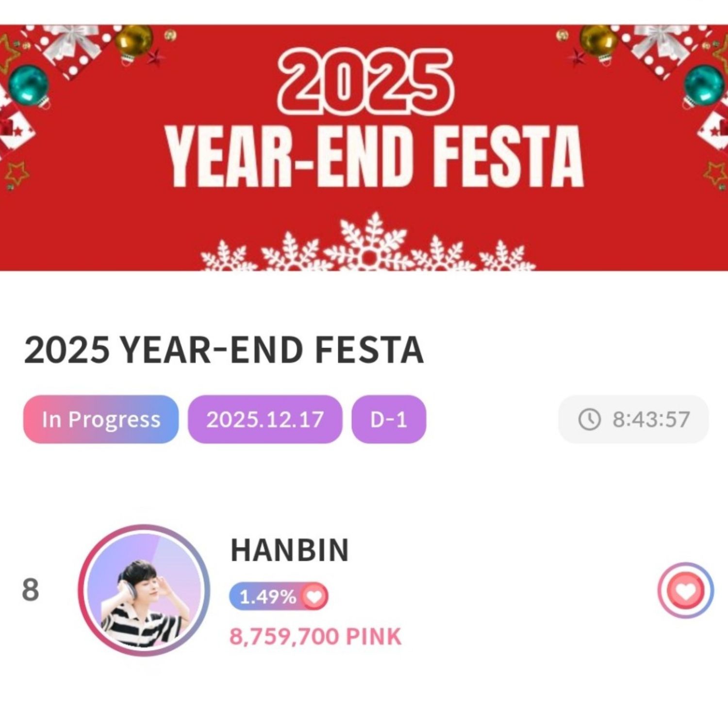The height and width of the screenshot is (728, 728).
Task: Click the gold ornament in the banner's left corner
Action: (x=134, y=41)
